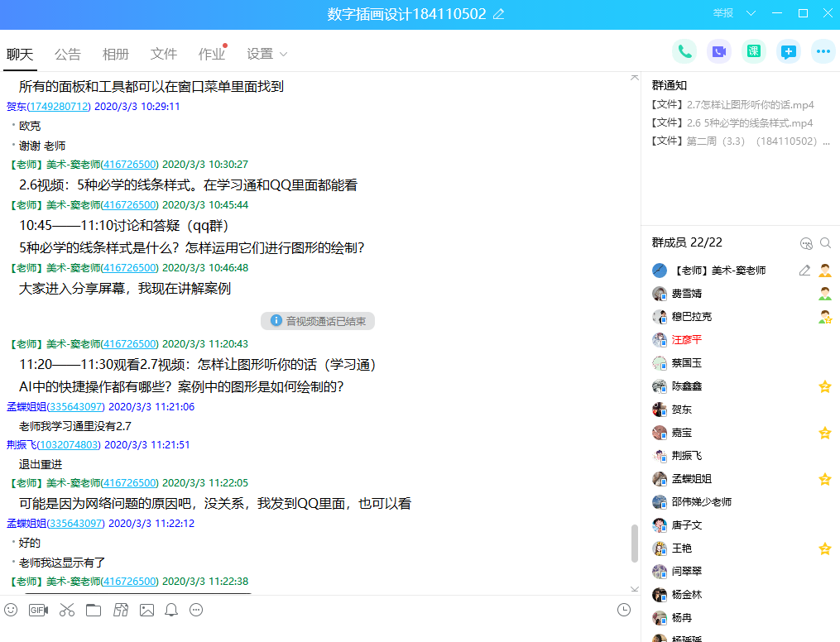This screenshot has width=840, height=642.
Task: Expand the 设置 dropdown tab
Action: (266, 54)
